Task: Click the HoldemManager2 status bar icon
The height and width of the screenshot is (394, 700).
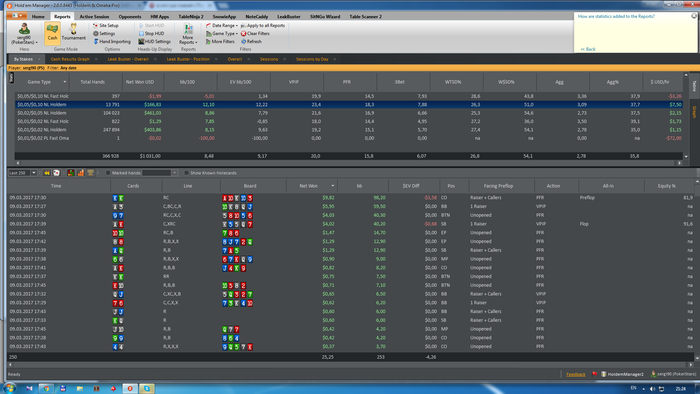Action: click(604, 374)
